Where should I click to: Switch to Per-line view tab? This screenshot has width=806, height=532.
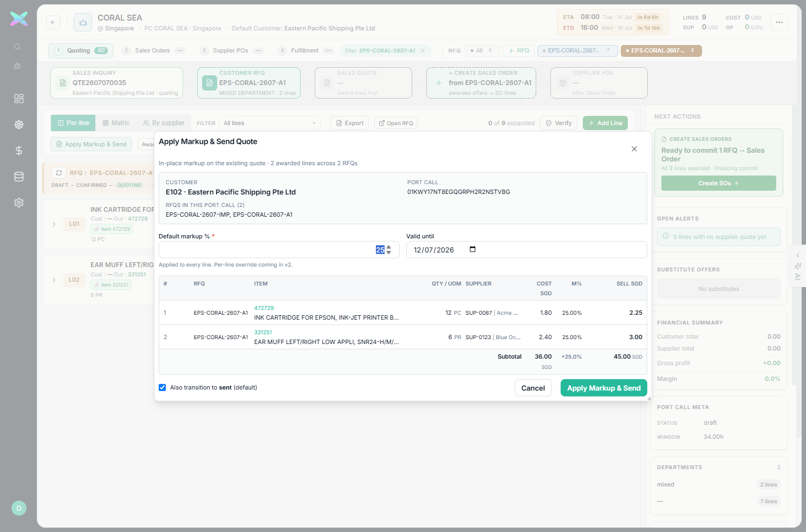pyautogui.click(x=73, y=123)
